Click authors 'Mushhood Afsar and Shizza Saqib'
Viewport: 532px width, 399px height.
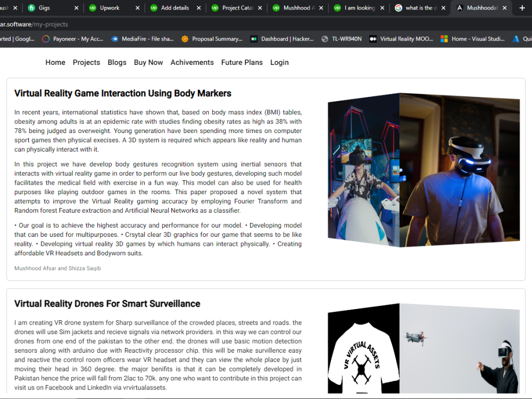point(57,268)
